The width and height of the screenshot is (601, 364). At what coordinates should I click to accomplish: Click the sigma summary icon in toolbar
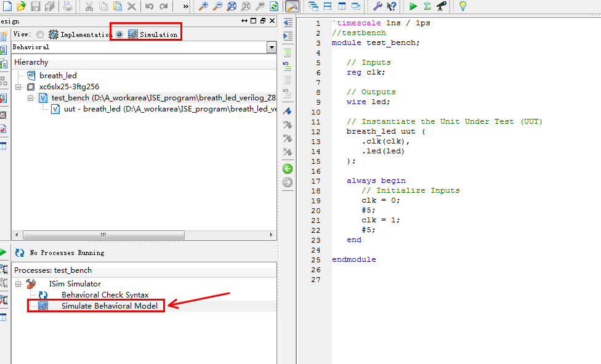[x=427, y=6]
